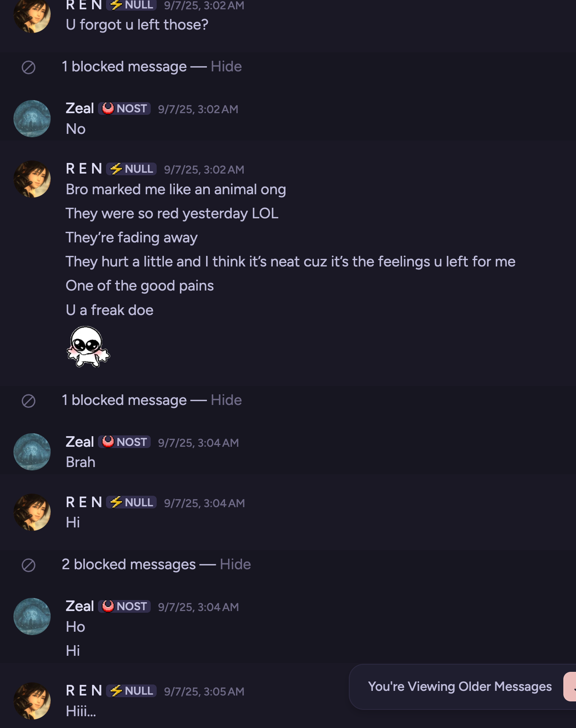Image resolution: width=576 pixels, height=728 pixels.
Task: Click blocked icon beside "2 blocked messages"
Action: pos(28,565)
